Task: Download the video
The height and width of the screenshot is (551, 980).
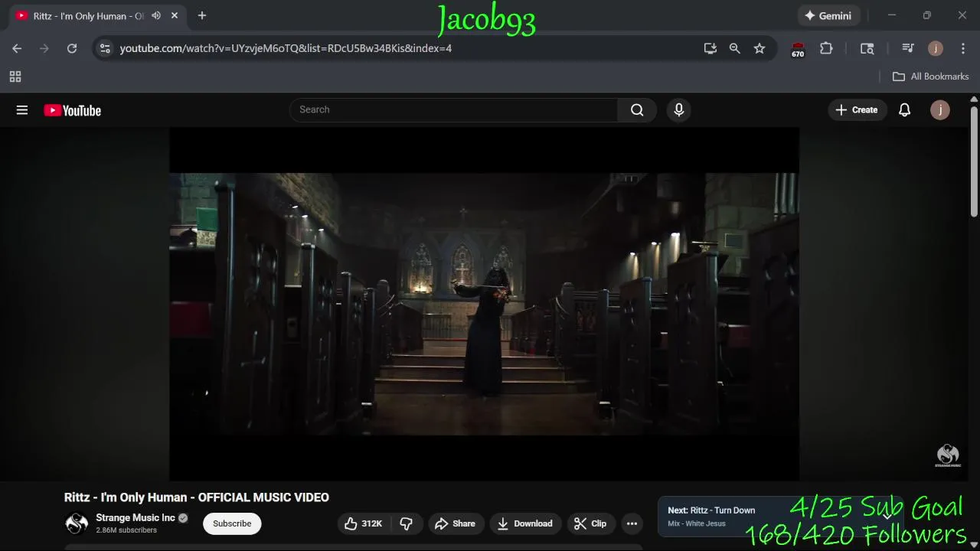Action: tap(524, 523)
